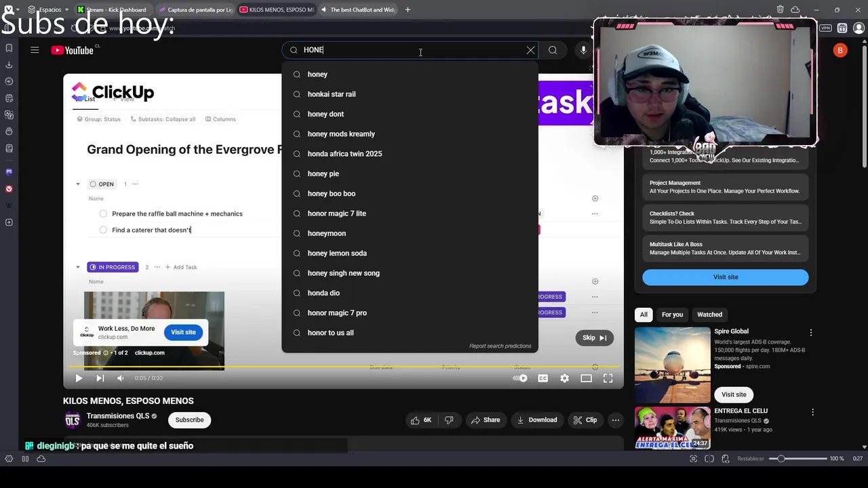Open Transmisiones QLS channel avatar
Screen dimensions: 868x488
pos(72,420)
